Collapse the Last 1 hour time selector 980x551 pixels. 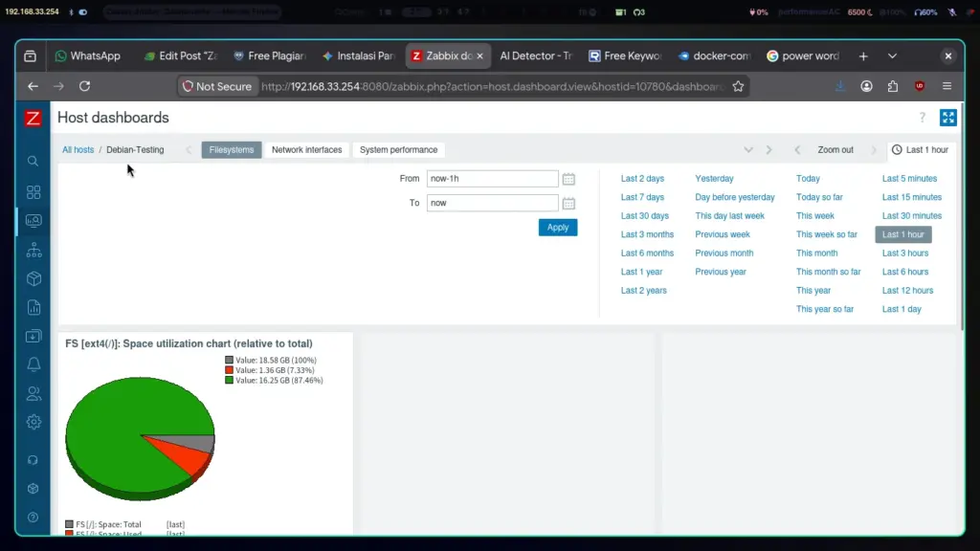(920, 150)
